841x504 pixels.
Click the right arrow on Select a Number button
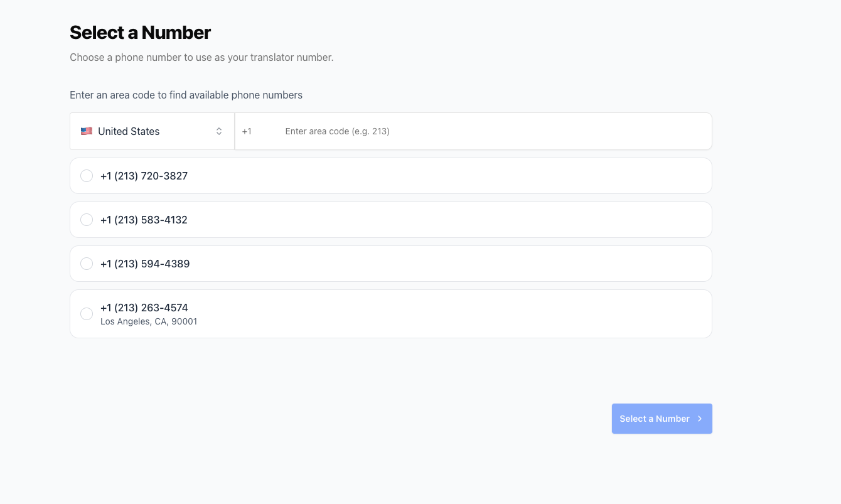click(700, 419)
